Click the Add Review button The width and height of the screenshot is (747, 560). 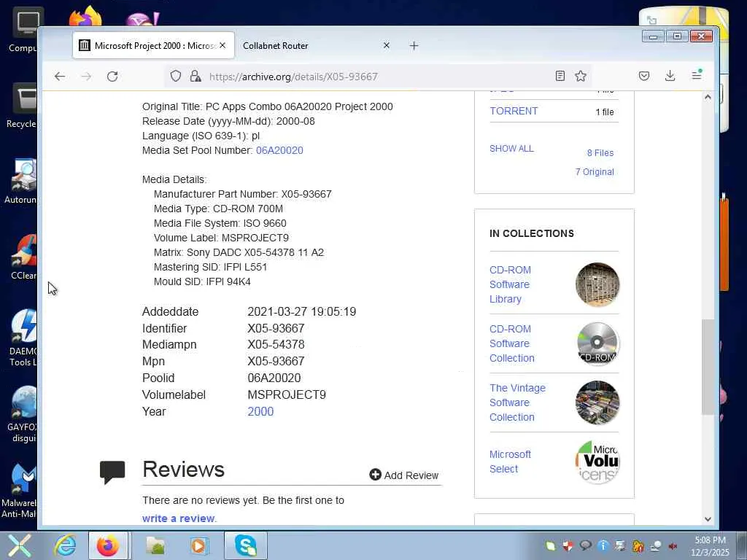pos(404,475)
